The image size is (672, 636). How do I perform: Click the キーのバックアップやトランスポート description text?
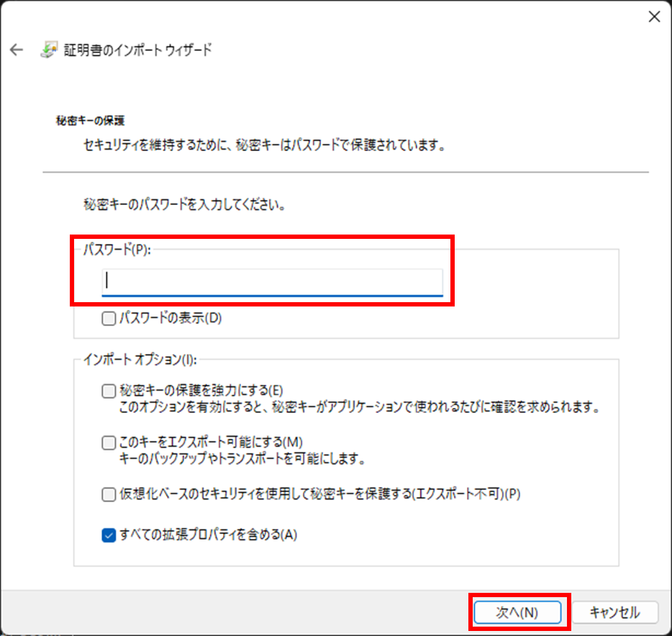coord(242,458)
